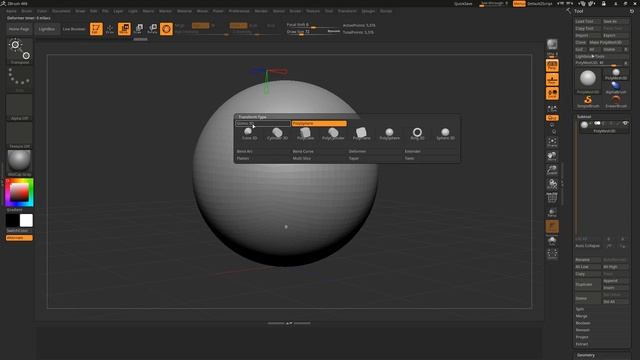This screenshot has height=360, width=640.
Task: Click the Move view icon
Action: [552, 156]
